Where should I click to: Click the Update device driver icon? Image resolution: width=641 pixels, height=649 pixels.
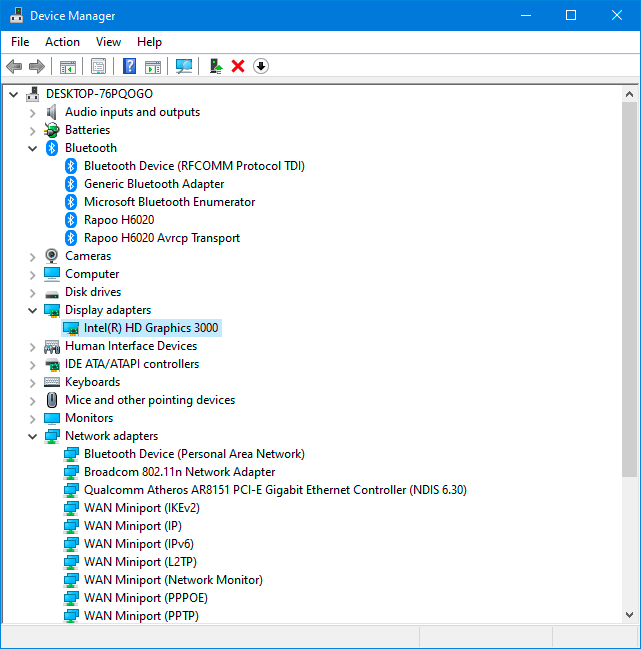[x=216, y=66]
